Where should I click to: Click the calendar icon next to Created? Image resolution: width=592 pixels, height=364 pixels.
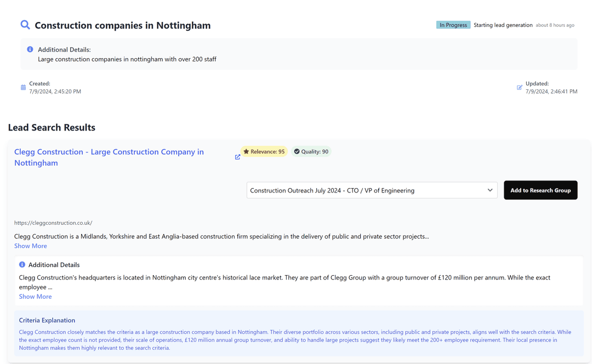[23, 87]
